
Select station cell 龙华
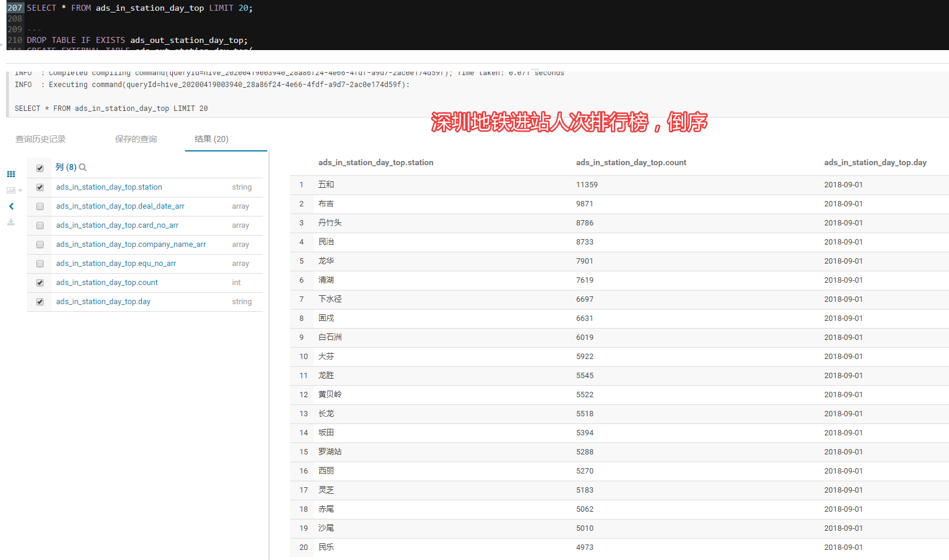[326, 261]
